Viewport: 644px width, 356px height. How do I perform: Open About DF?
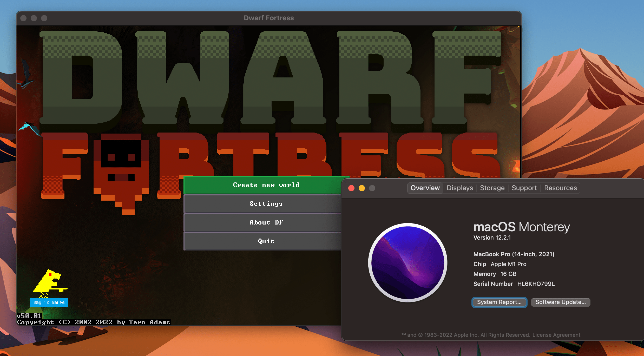(x=266, y=222)
